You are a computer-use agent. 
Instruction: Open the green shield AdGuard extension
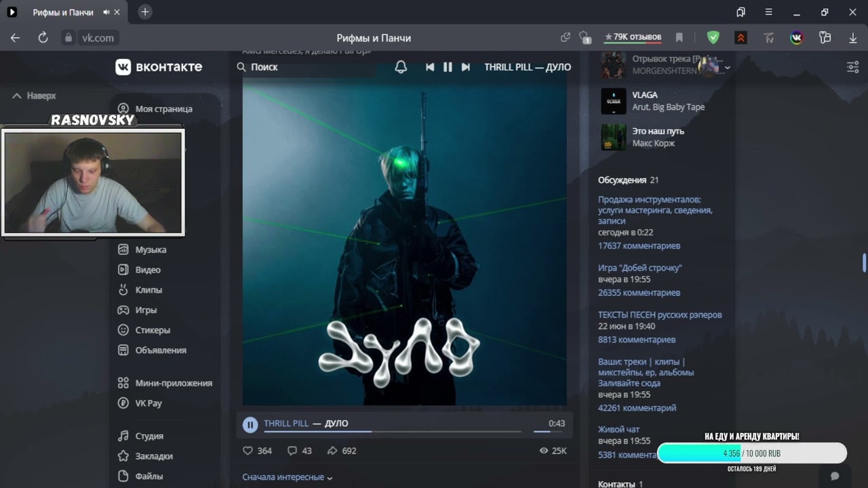click(x=713, y=38)
